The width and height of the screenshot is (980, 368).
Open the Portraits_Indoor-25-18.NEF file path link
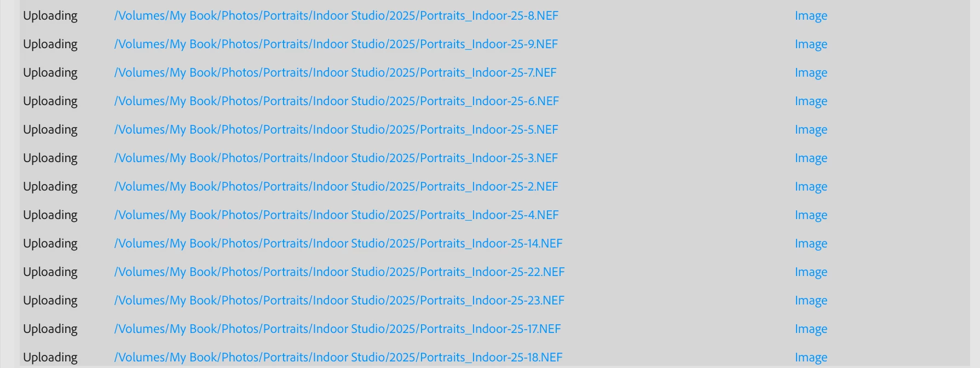(x=338, y=358)
